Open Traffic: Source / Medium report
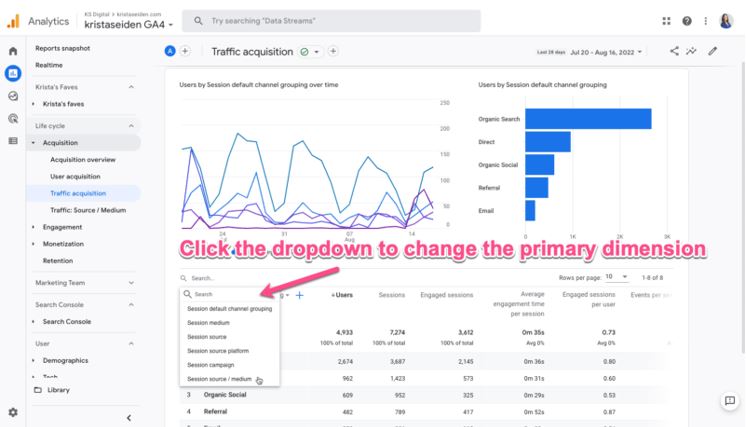 pyautogui.click(x=88, y=210)
